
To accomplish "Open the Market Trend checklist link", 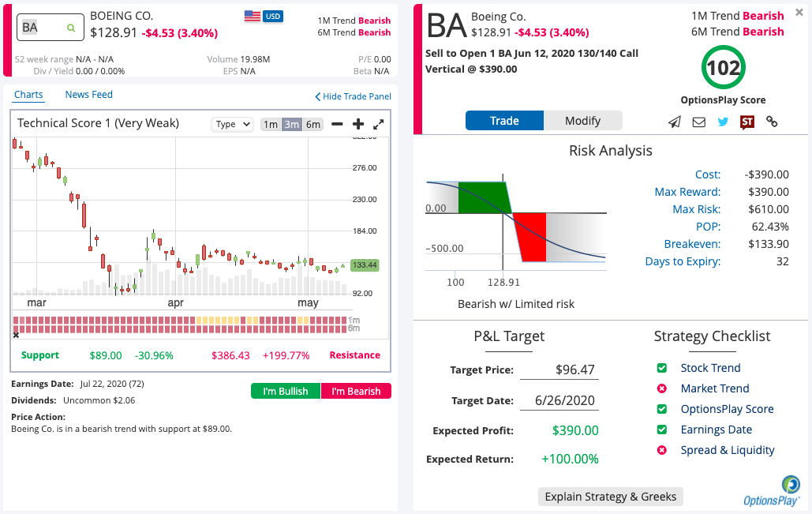I will 715,388.
